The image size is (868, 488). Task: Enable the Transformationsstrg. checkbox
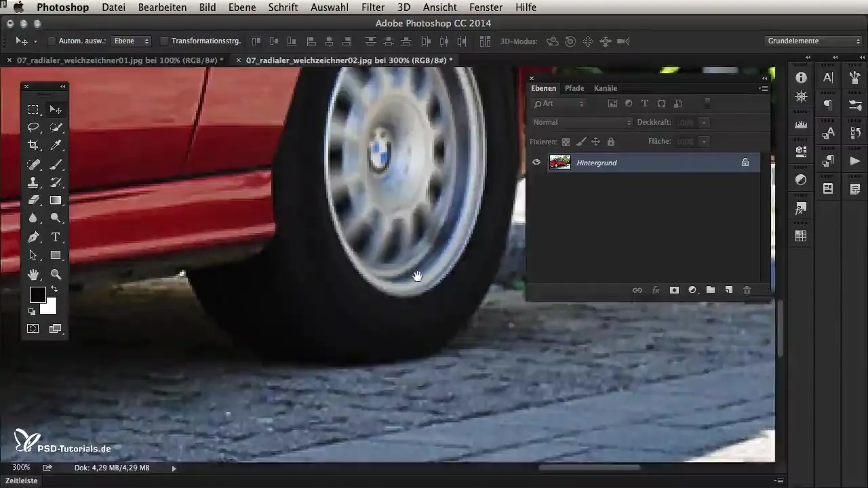[164, 41]
